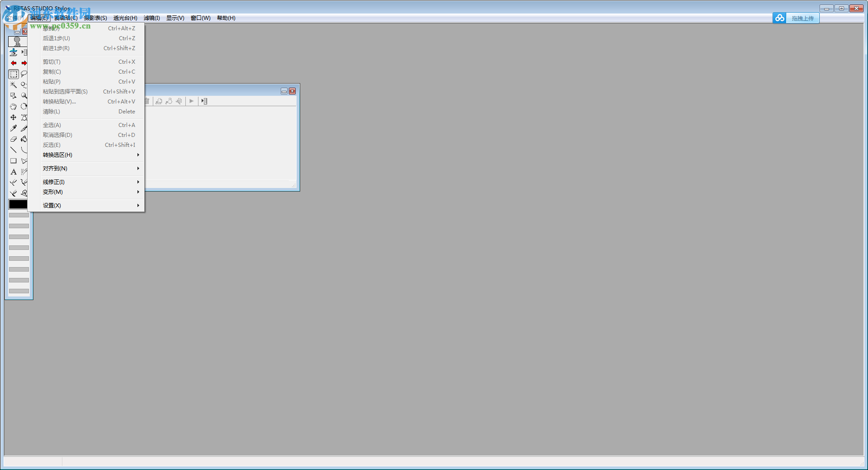
Task: Choose 清除(L) from the edit menu
Action: [x=86, y=112]
